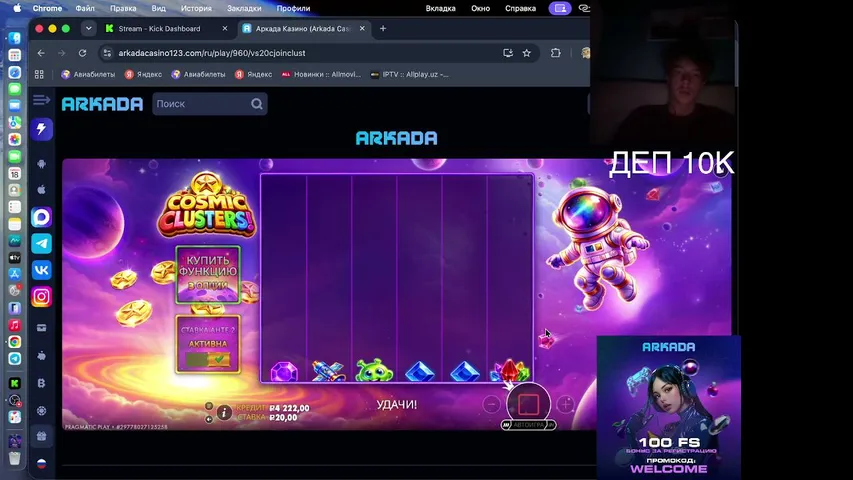Open the Instagram link in Arkada sidebar

41,297
